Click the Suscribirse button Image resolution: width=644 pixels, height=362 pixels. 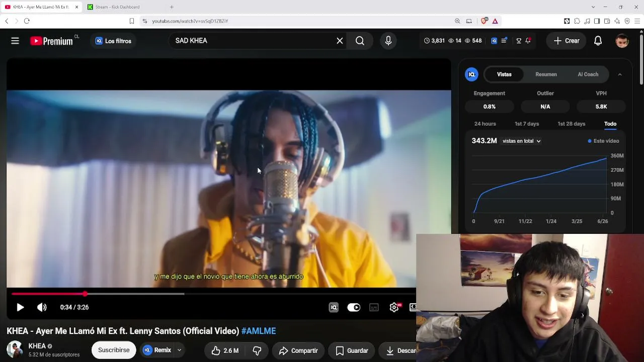pos(114,350)
